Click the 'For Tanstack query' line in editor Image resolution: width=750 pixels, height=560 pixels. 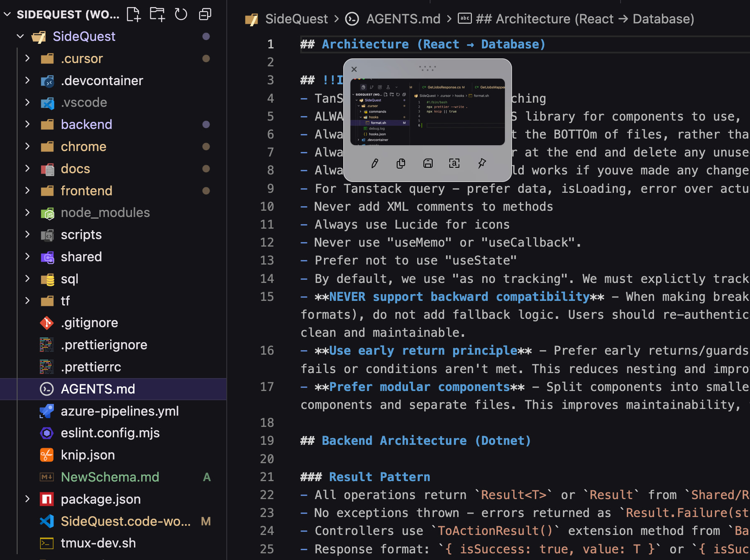point(525,189)
